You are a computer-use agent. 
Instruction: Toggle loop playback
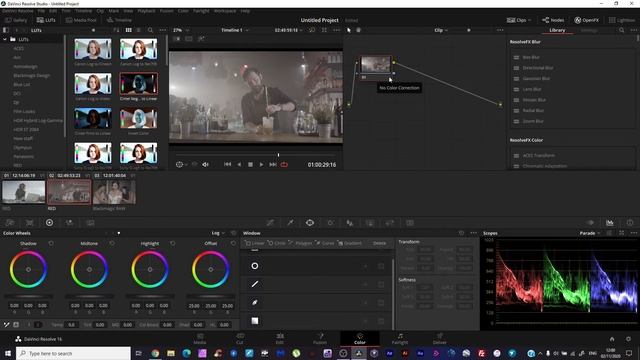284,164
